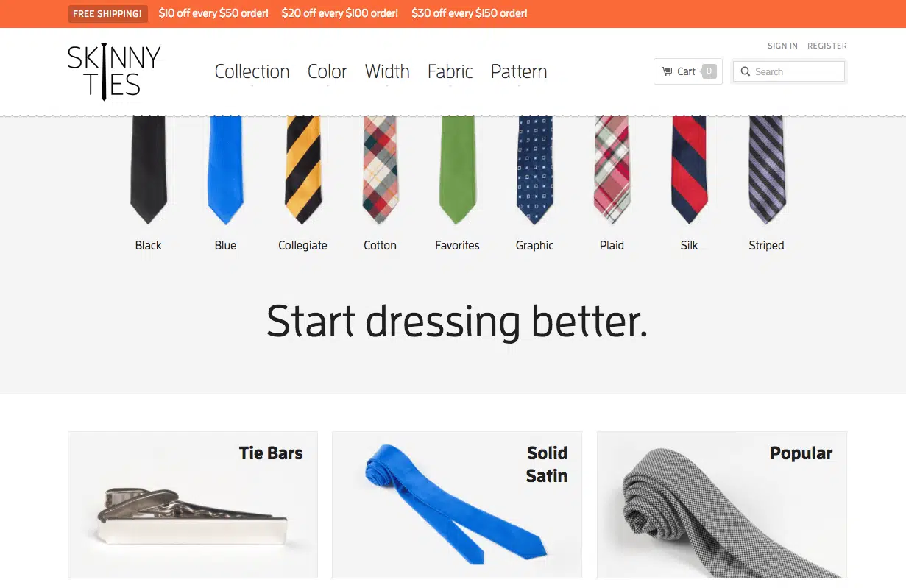The height and width of the screenshot is (588, 906).
Task: Select the Striped purple tie icon
Action: pyautogui.click(x=766, y=170)
